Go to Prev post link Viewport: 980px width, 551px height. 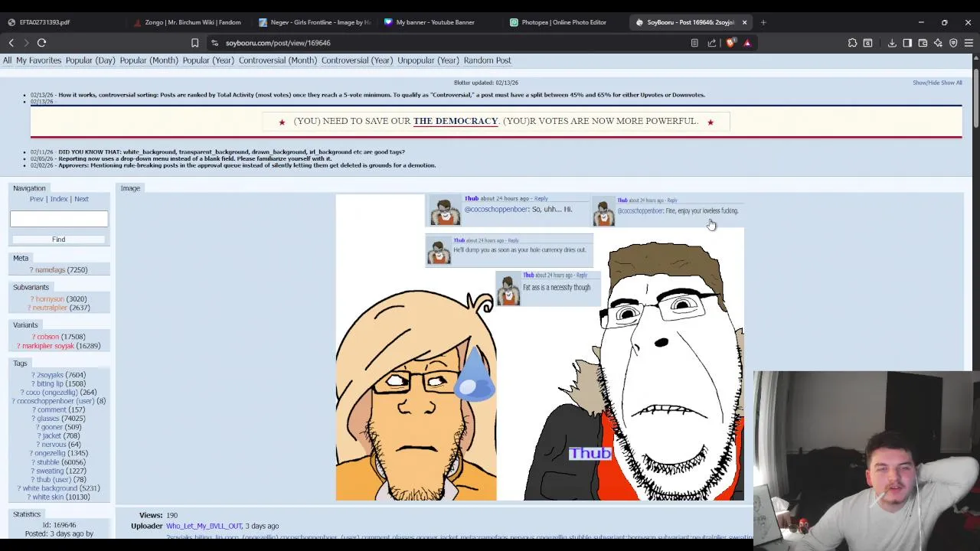pos(36,199)
